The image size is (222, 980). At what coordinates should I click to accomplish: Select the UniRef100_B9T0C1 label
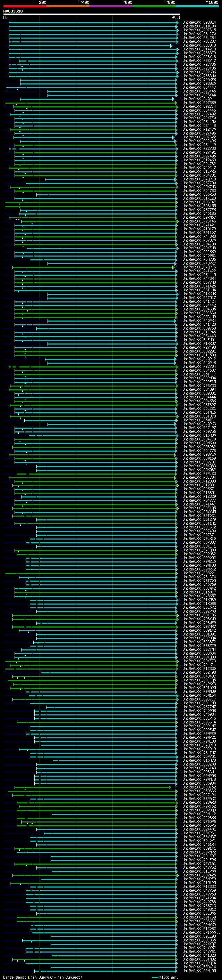[199, 516]
